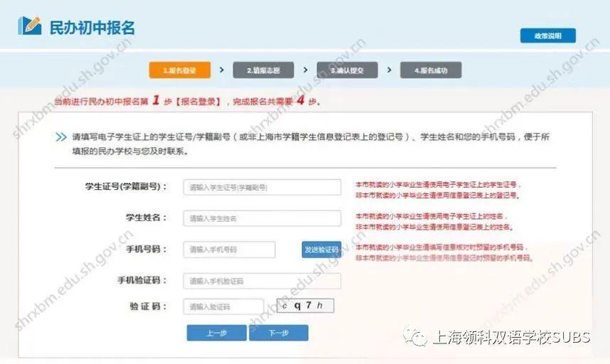Click the 下一步 button
The width and height of the screenshot is (610, 364).
click(x=279, y=333)
